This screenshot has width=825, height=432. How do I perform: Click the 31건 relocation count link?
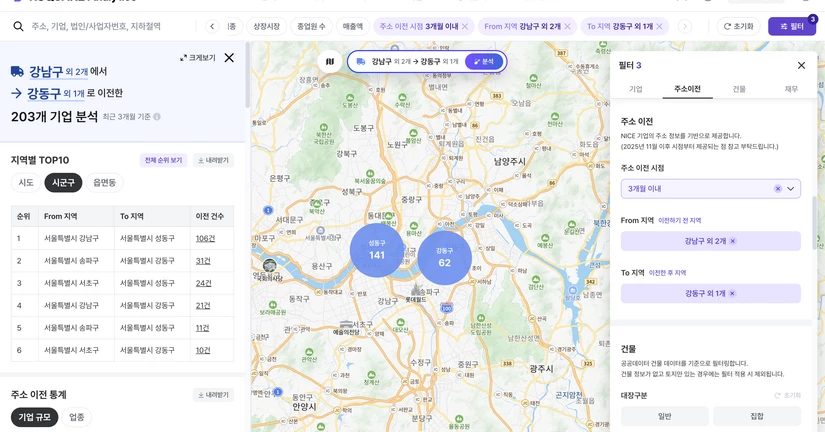203,261
